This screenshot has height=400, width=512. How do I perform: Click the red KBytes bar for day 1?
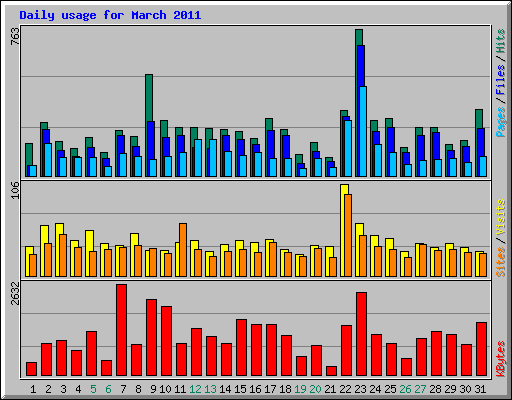(31, 369)
